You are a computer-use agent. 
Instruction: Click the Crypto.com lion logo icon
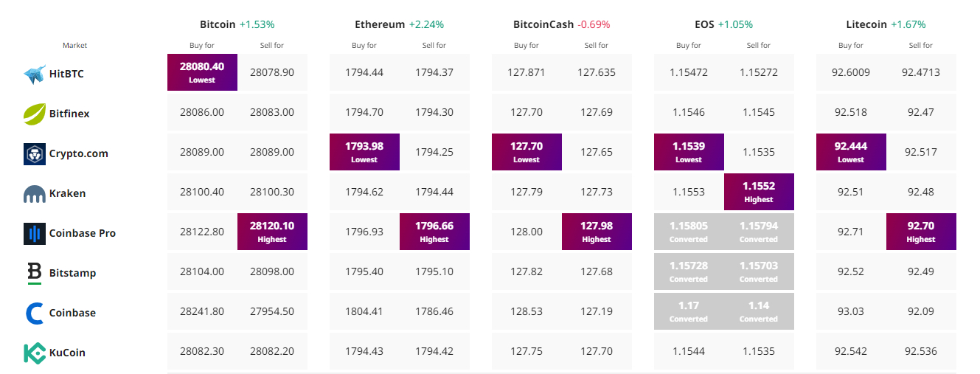pyautogui.click(x=35, y=154)
